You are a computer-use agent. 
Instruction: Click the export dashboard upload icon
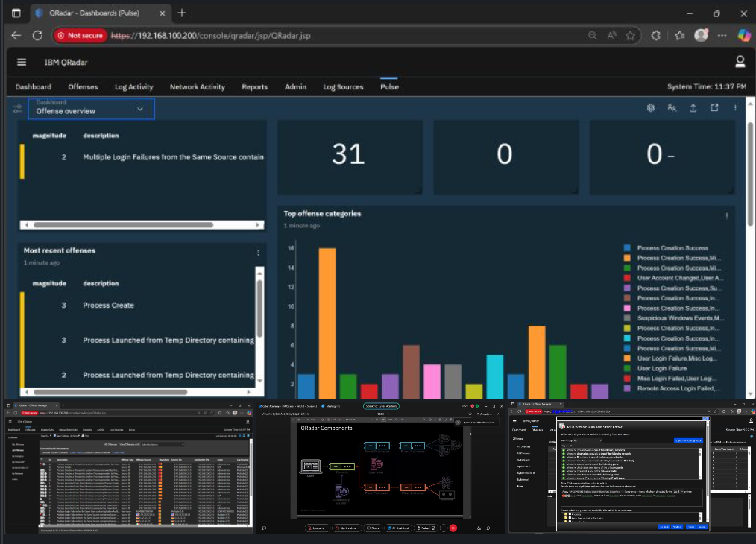point(693,108)
